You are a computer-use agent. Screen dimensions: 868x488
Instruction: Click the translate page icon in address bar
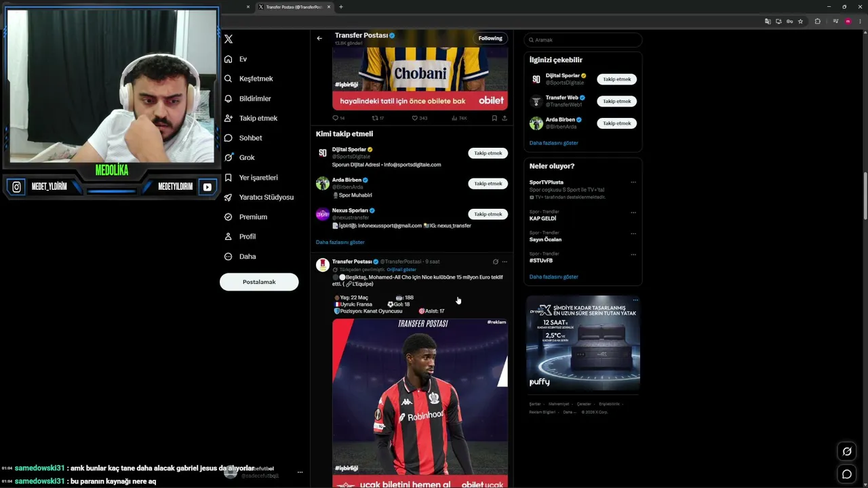tap(768, 21)
